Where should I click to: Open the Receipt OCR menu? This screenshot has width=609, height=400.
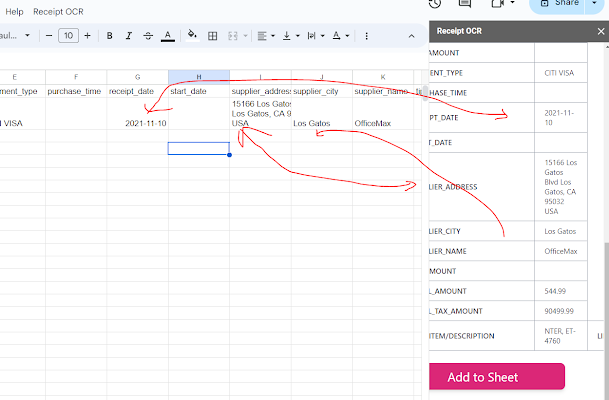(58, 12)
